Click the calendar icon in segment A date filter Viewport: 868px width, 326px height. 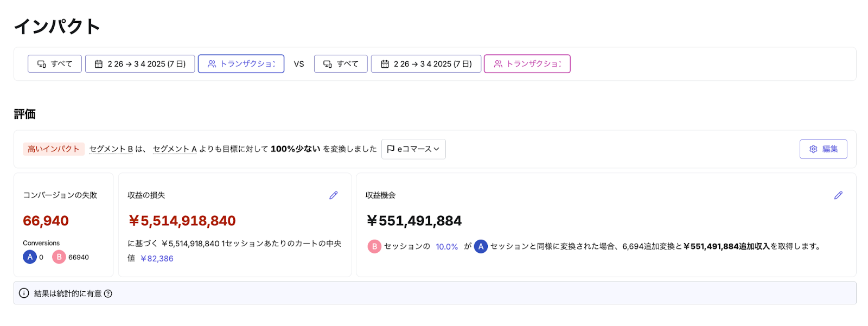[x=99, y=63]
